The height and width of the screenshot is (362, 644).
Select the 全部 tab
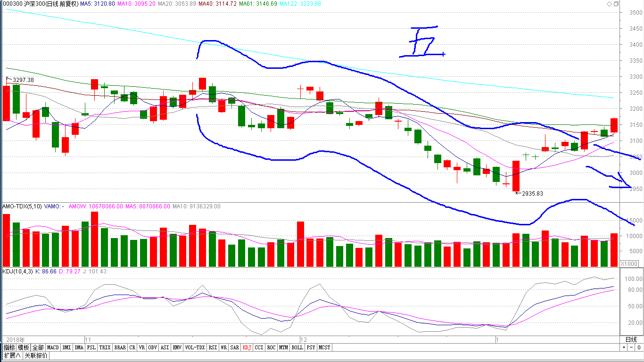pyautogui.click(x=38, y=347)
